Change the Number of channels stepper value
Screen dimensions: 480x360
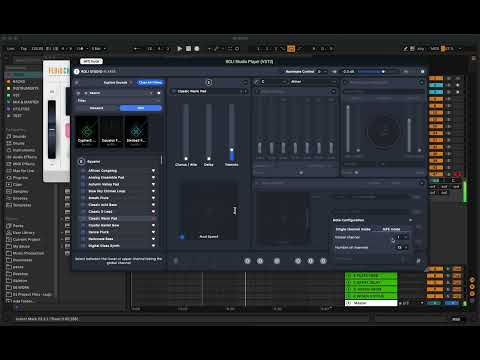coord(401,247)
